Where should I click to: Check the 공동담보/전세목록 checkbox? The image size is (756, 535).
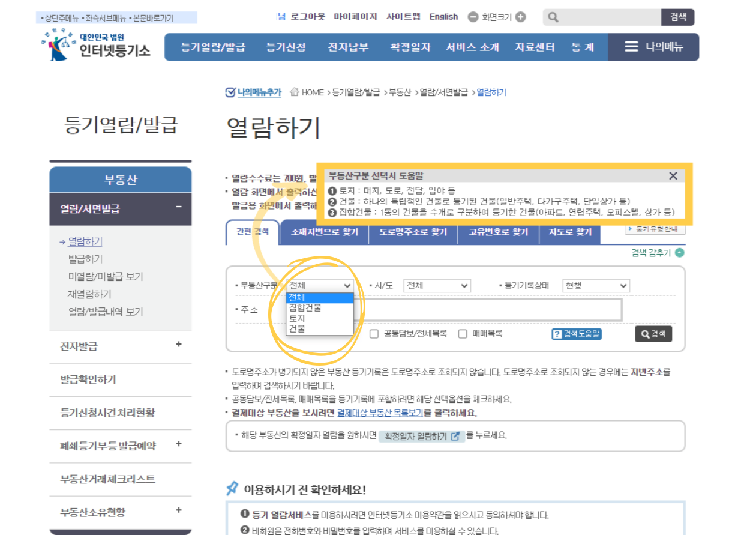pos(373,334)
